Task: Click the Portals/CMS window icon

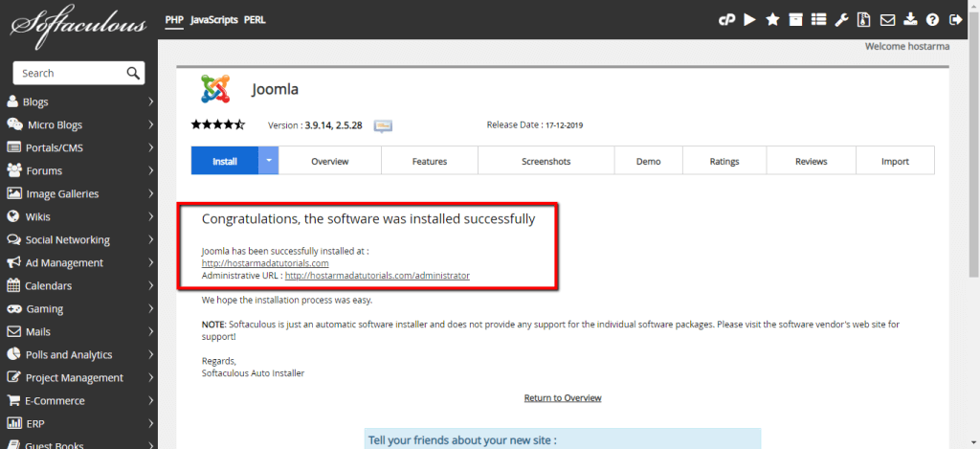Action: click(x=13, y=147)
